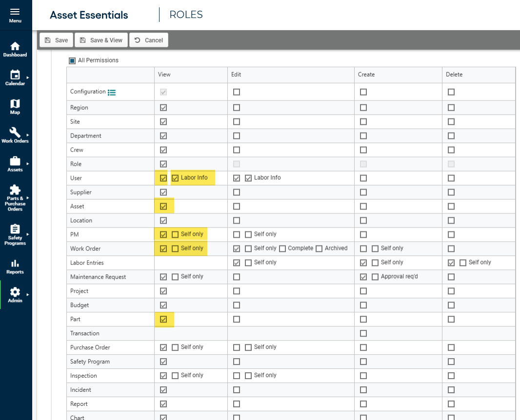Image resolution: width=520 pixels, height=420 pixels.
Task: Expand Work Orders submenu arrow
Action: point(28,135)
